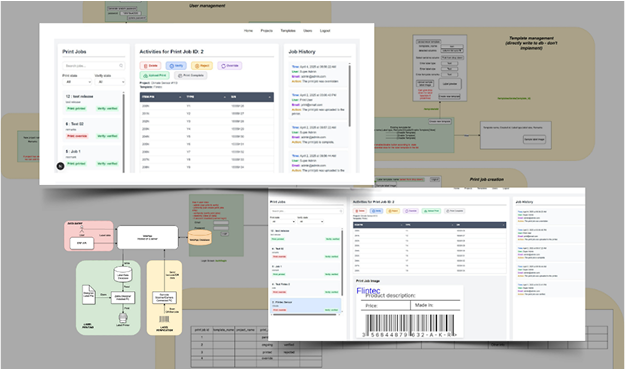Click Delete in the window with the barcode label
This screenshot has height=370, width=625.
point(360,211)
